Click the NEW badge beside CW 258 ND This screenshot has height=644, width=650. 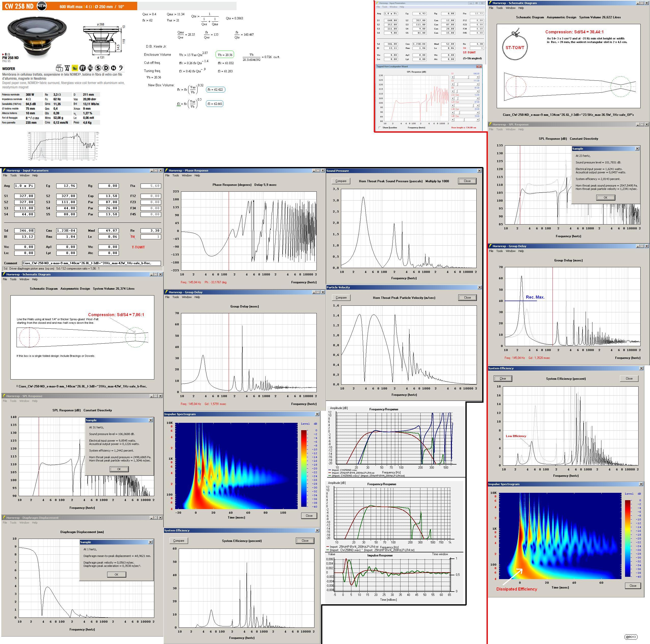pyautogui.click(x=42, y=6)
